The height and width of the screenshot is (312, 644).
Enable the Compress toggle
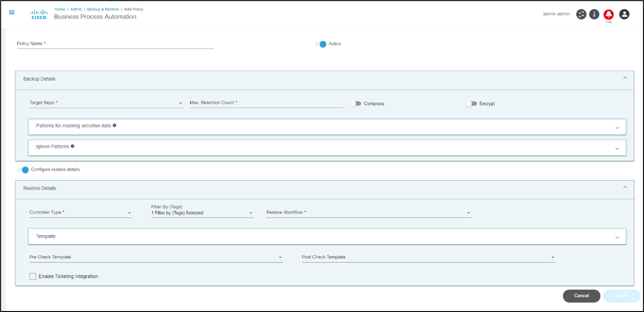356,104
